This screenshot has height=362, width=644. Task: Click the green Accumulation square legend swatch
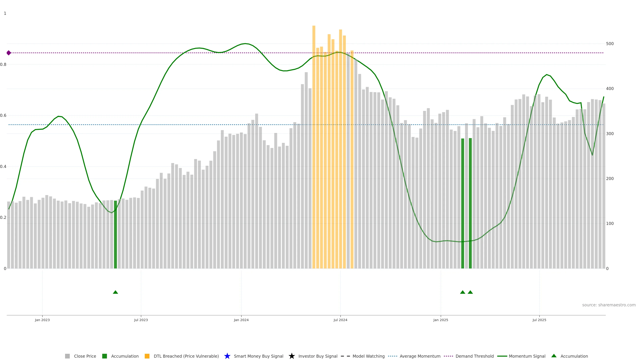pyautogui.click(x=104, y=356)
